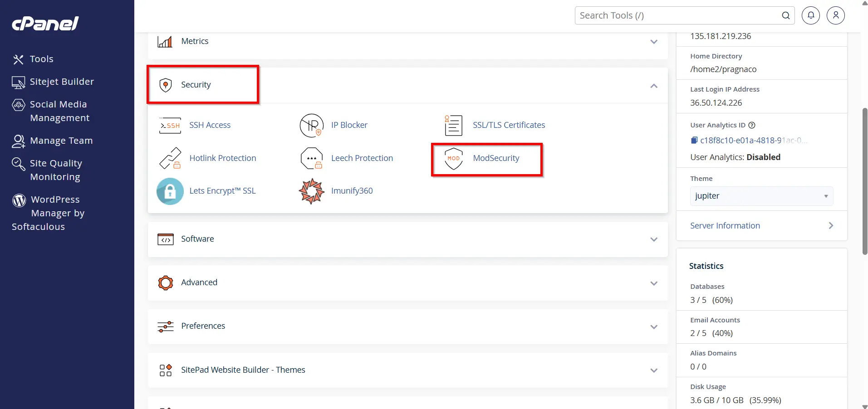Open the Imunify360 link
This screenshot has height=409, width=868.
(352, 191)
